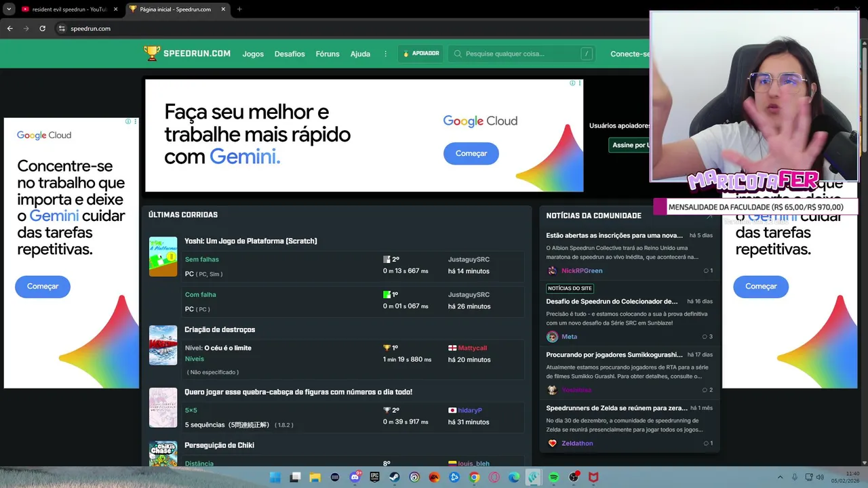
Task: Open the Mattycall user profile
Action: [x=473, y=348]
